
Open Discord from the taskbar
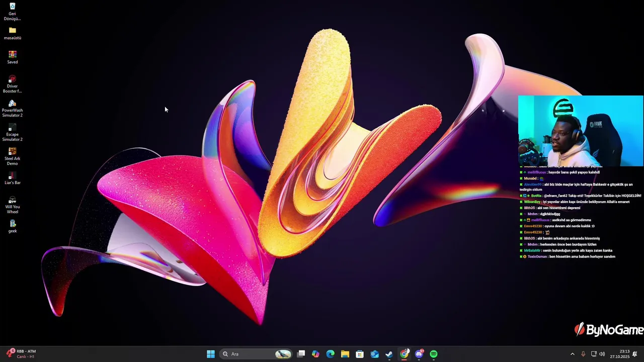click(419, 354)
